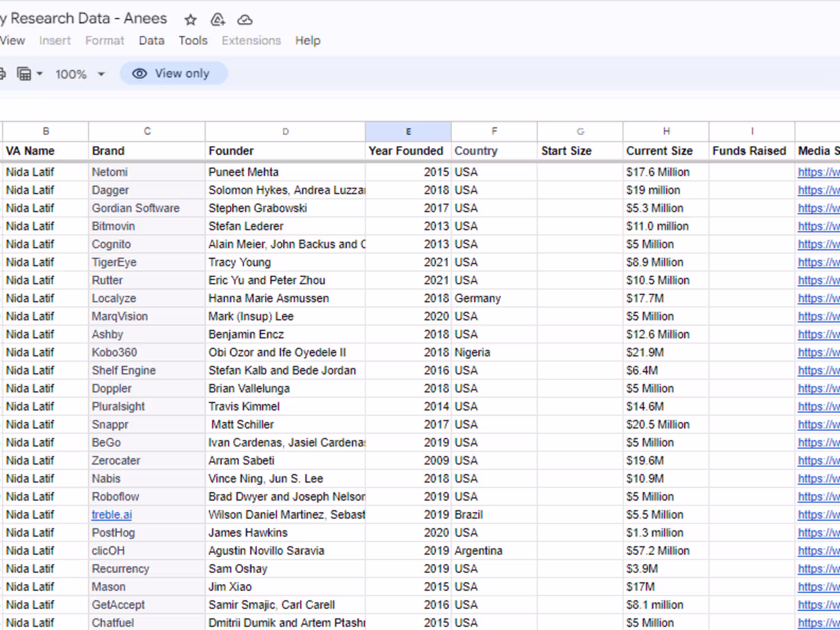Open the media link in the Netomi row
Screen dimensions: 840x630
[x=818, y=172]
